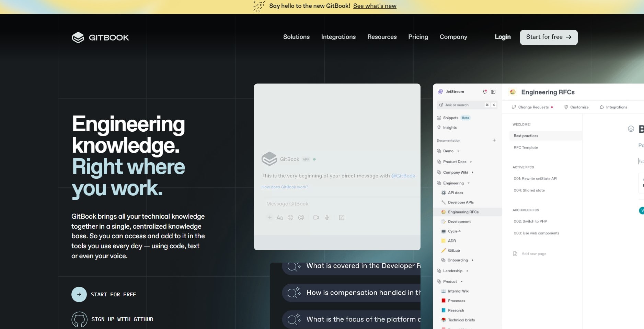Screen dimensions: 644x329
Task: Expand the Product Docs arrow
Action: (x=471, y=162)
